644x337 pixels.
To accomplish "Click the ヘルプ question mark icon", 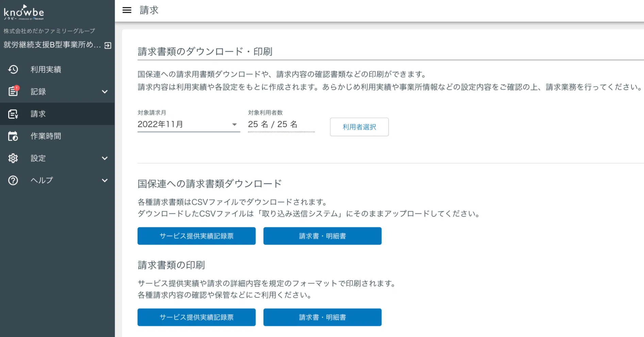I will (13, 180).
